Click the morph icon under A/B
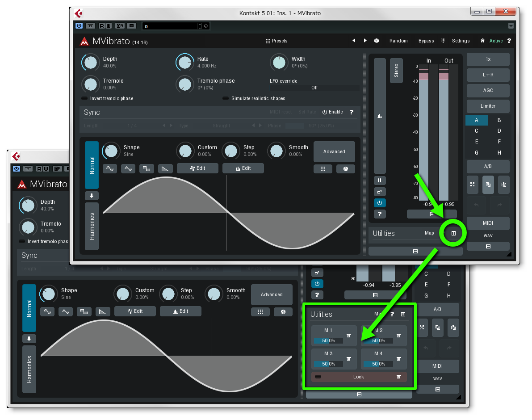This screenshot has width=532, height=420. [x=472, y=185]
